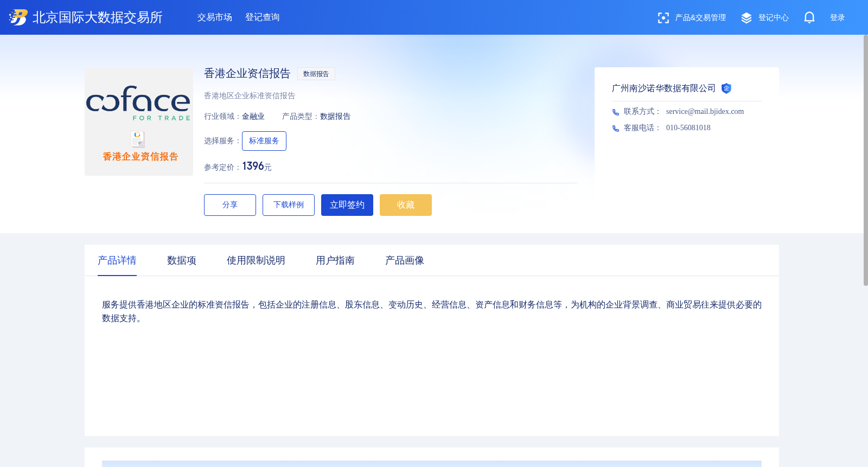Viewport: 868px width, 467px height.
Task: Click the enterprise verified shield badge
Action: 726,88
